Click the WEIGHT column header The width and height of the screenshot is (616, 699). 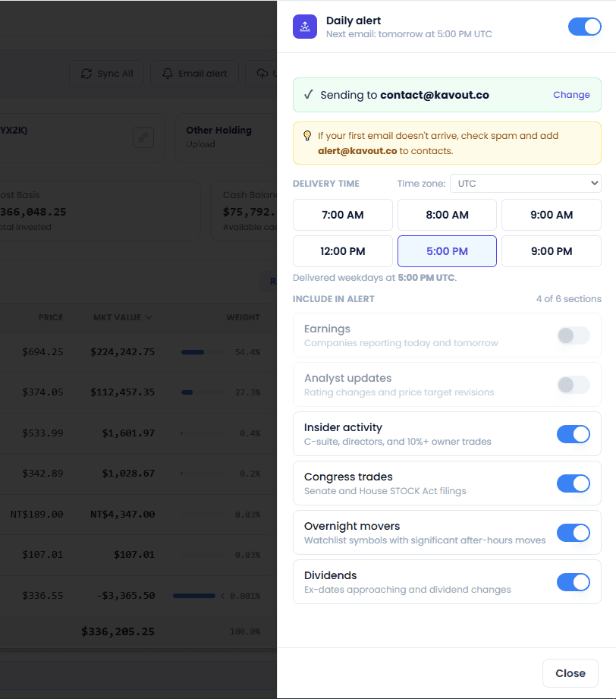pos(243,317)
